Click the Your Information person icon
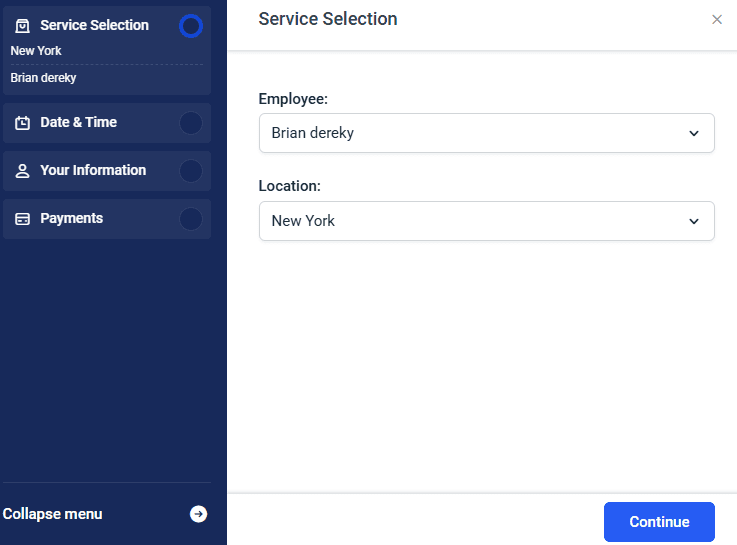737x545 pixels. (x=22, y=171)
